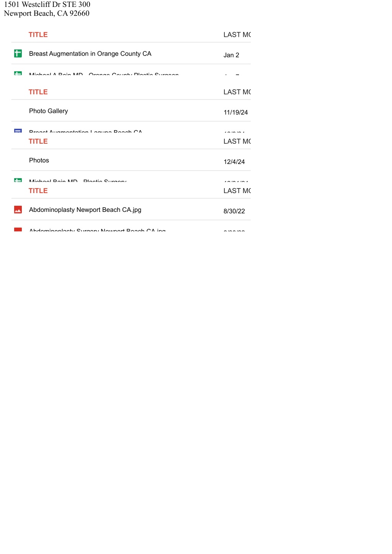
Task: Click the 8/30/22 date for Abdominoplasty file
Action: click(234, 211)
